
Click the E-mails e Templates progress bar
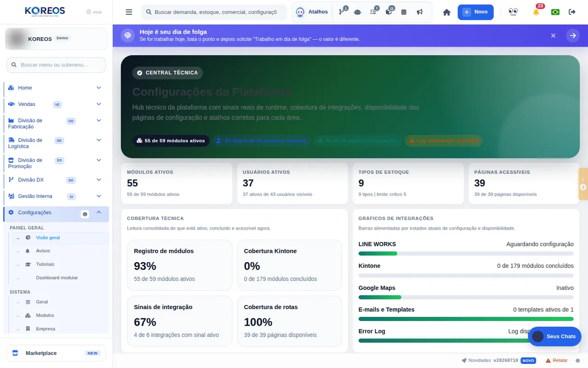pos(466,319)
